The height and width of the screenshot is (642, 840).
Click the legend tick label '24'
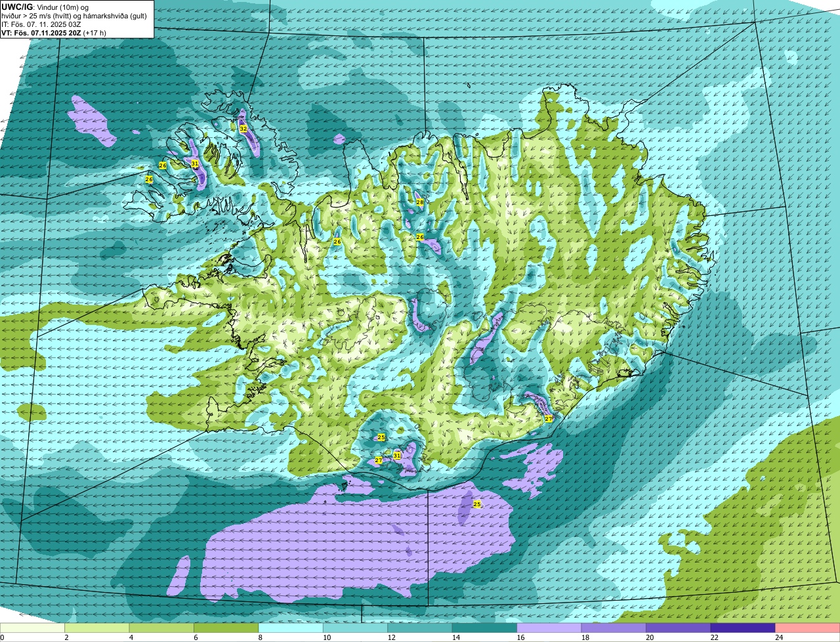pos(779,637)
